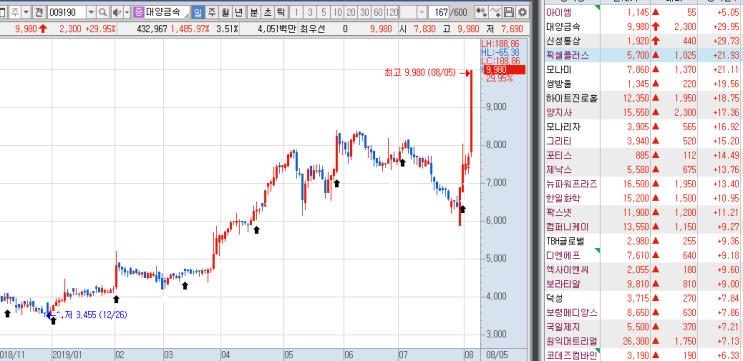The image size is (743, 361).
Task: Click the 최고 9,980 (08/05) high label
Action: (420, 73)
